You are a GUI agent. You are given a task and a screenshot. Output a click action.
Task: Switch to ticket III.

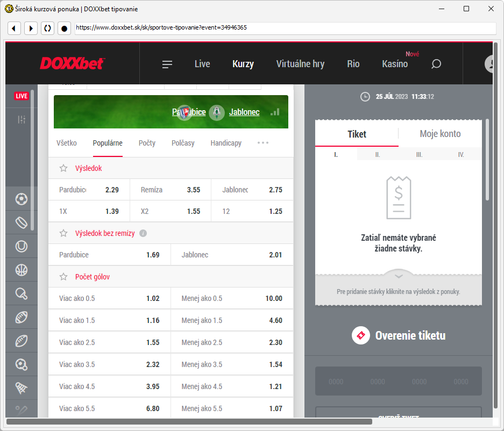[419, 154]
